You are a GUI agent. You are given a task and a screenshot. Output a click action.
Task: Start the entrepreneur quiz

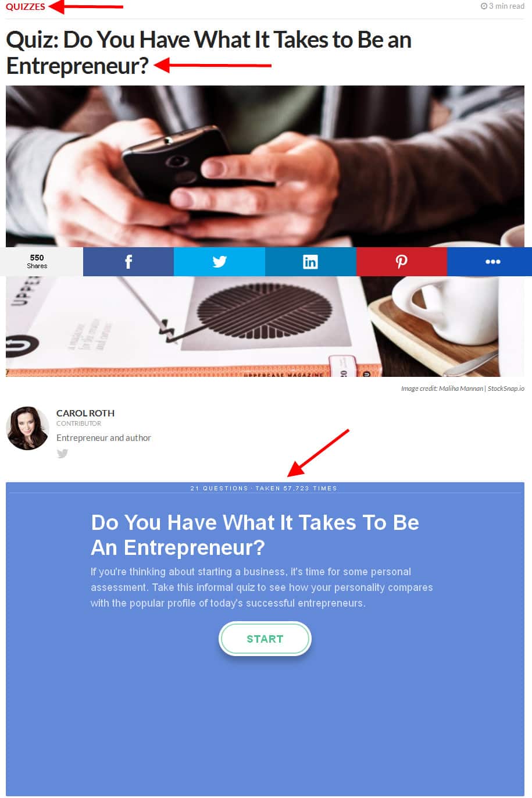tap(265, 639)
